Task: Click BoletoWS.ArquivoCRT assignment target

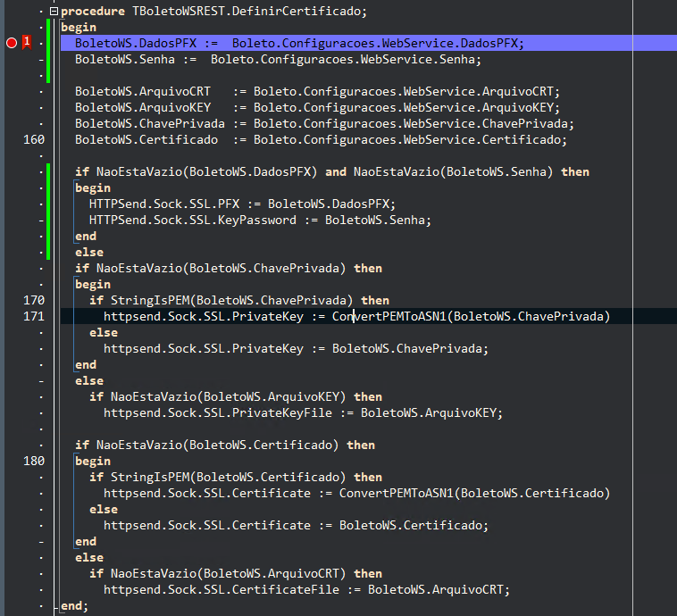Action: click(x=143, y=92)
